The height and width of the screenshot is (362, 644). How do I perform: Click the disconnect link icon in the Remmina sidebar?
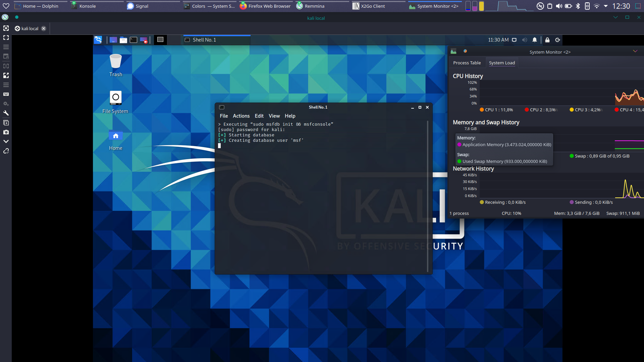point(6,151)
